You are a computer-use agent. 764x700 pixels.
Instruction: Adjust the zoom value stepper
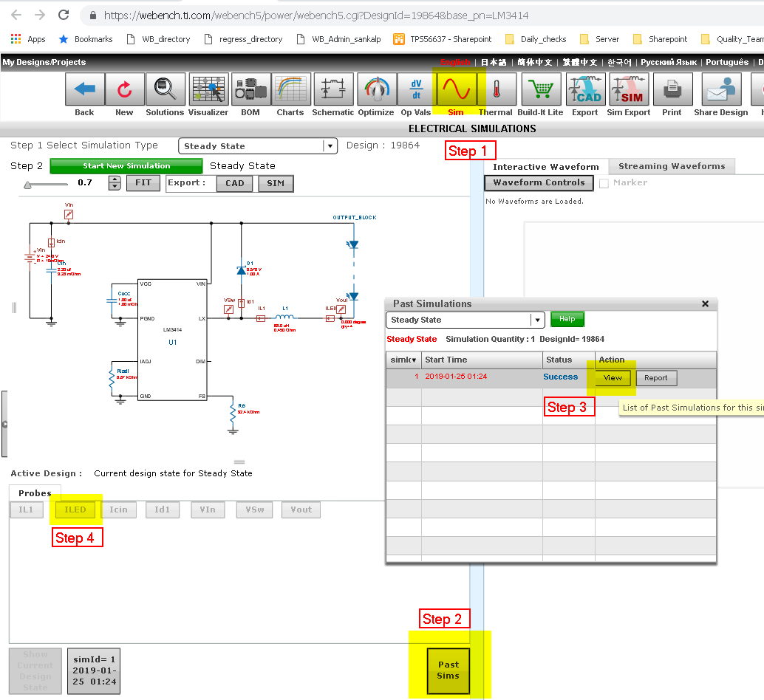click(115, 183)
